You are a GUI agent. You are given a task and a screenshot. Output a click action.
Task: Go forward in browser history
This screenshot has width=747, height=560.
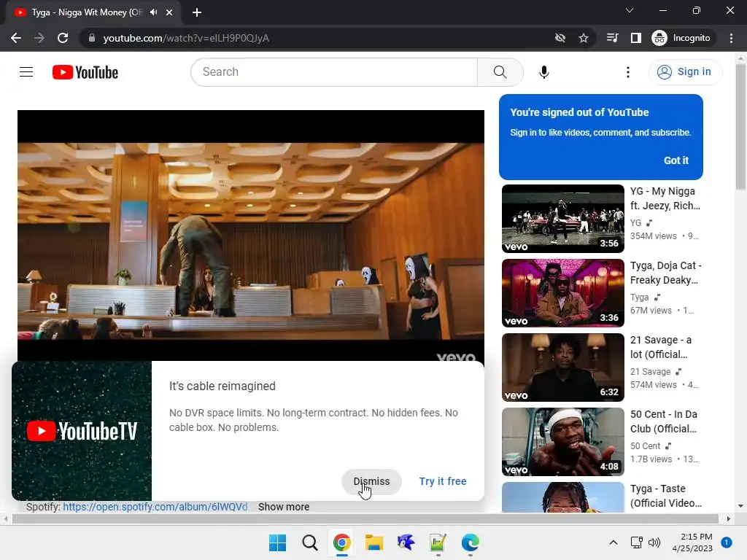(x=39, y=38)
